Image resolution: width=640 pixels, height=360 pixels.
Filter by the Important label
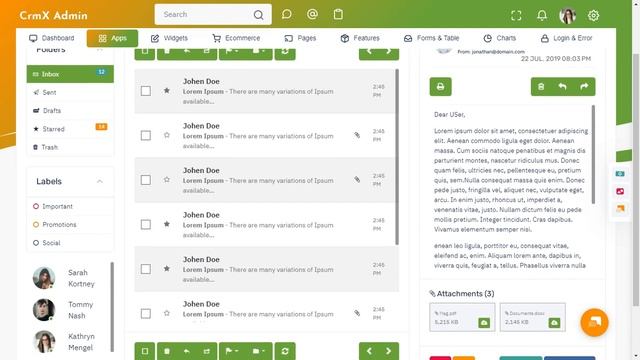click(70, 207)
